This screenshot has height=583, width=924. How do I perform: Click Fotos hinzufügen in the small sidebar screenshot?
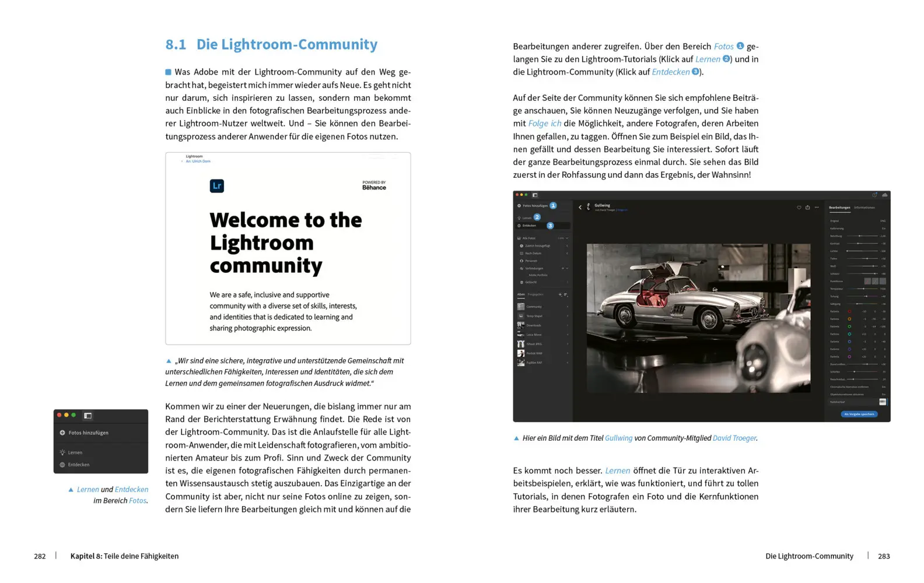(x=85, y=433)
